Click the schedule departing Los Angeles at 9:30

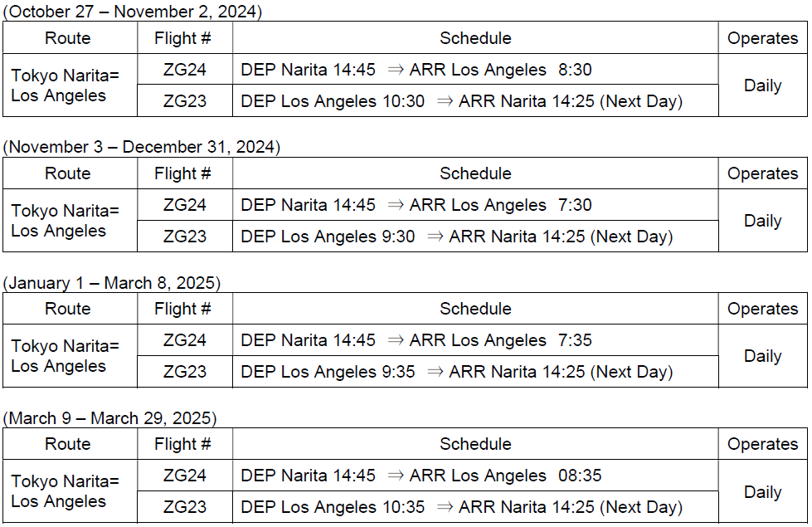point(456,237)
